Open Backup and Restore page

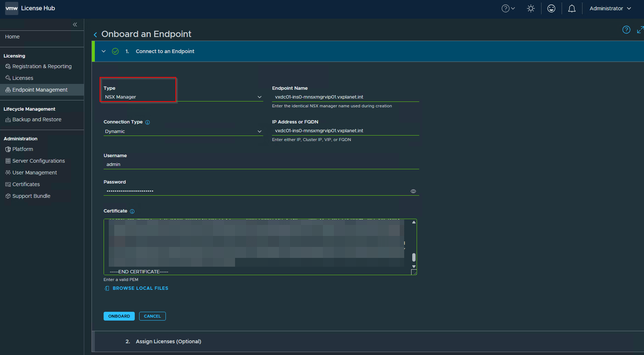pos(37,119)
